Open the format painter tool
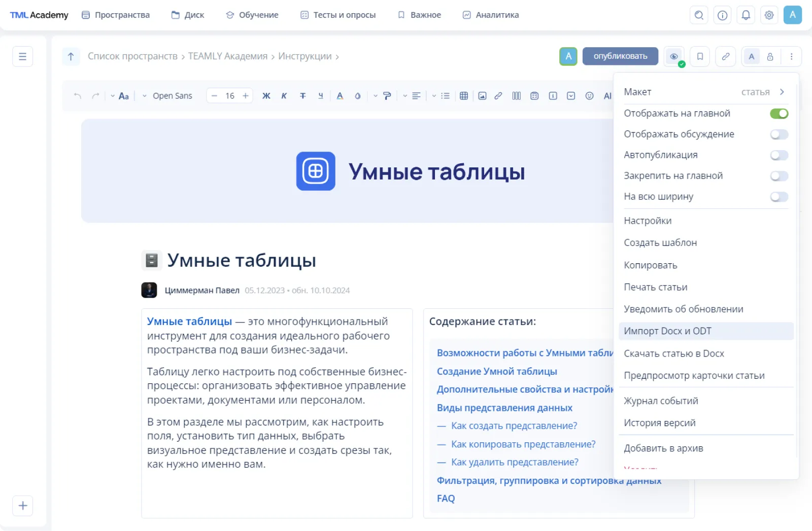This screenshot has width=812, height=531. [x=387, y=96]
